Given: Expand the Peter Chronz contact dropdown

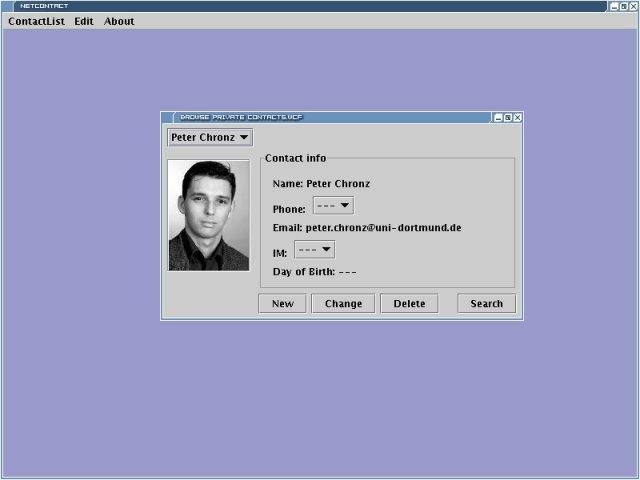Looking at the screenshot, I should pyautogui.click(x=210, y=138).
